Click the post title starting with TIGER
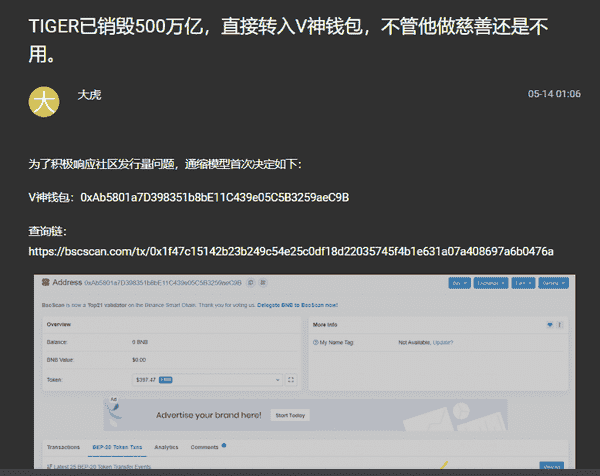Image resolution: width=600 pixels, height=476 pixels. pyautogui.click(x=289, y=40)
